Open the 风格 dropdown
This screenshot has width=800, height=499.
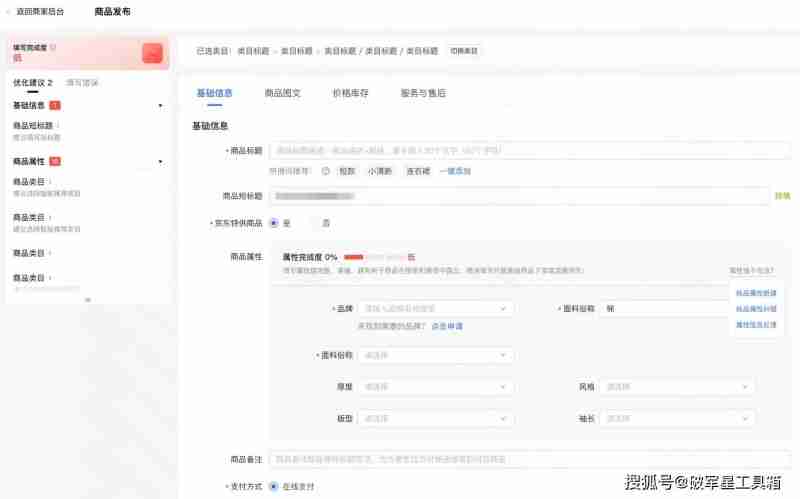coord(677,387)
